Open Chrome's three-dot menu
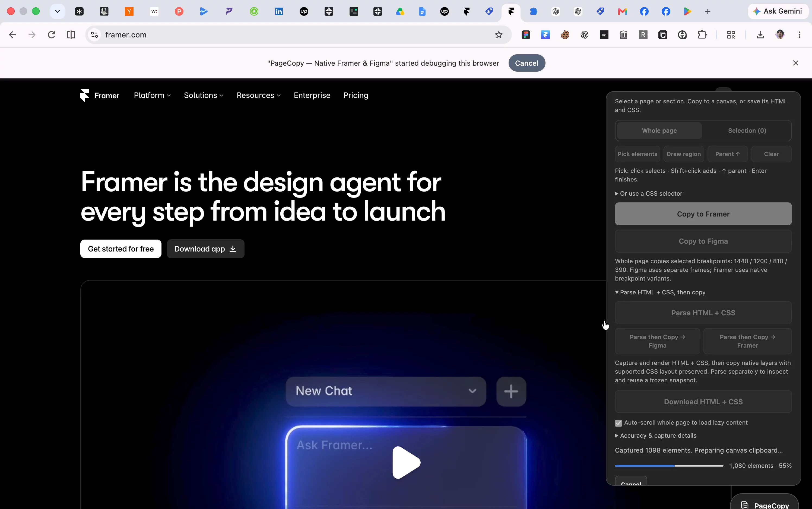Image resolution: width=812 pixels, height=509 pixels. click(799, 35)
